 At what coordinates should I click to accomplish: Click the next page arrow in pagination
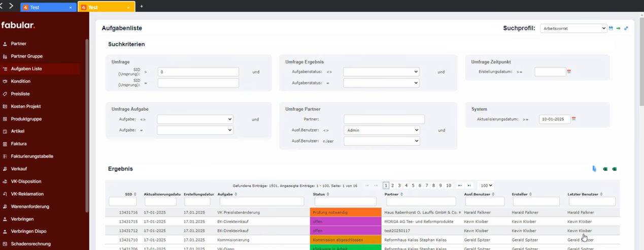coord(460,185)
